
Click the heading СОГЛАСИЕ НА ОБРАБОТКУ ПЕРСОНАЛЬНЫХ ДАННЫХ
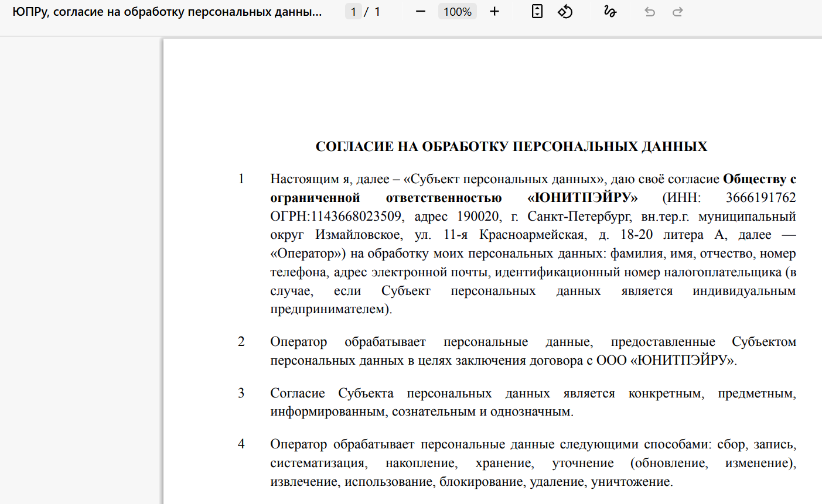point(511,146)
